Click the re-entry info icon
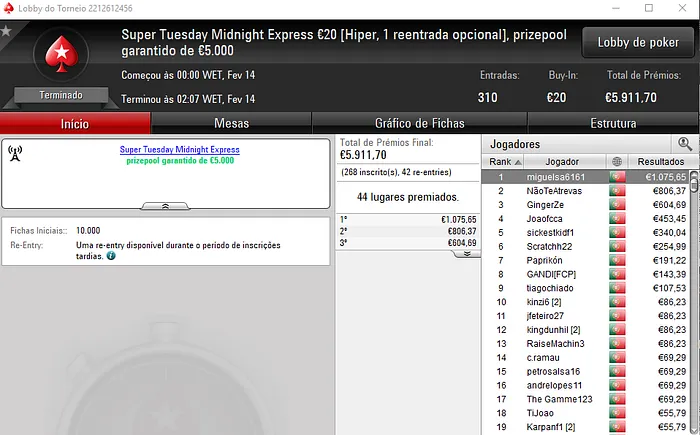The width and height of the screenshot is (700, 435). tap(111, 256)
